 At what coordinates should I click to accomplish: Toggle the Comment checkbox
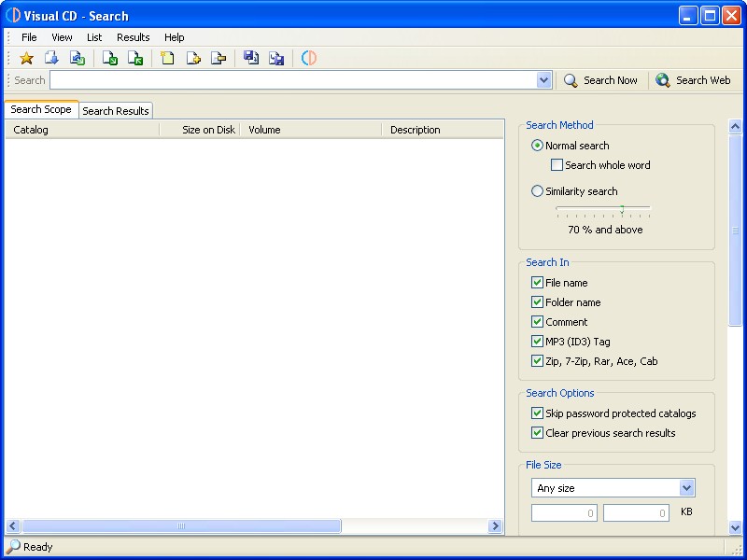click(x=537, y=322)
